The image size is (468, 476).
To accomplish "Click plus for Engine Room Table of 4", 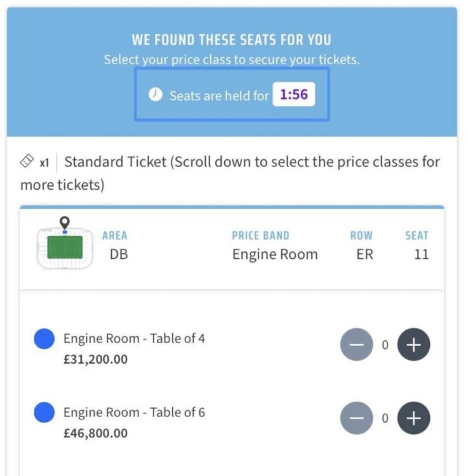I will [x=413, y=345].
